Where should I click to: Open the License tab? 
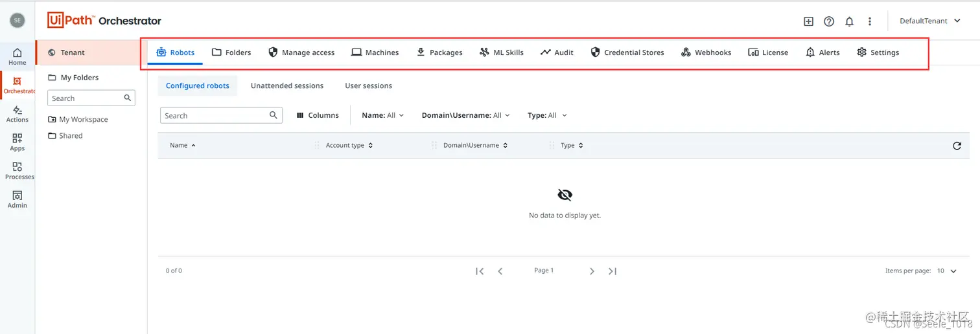768,52
